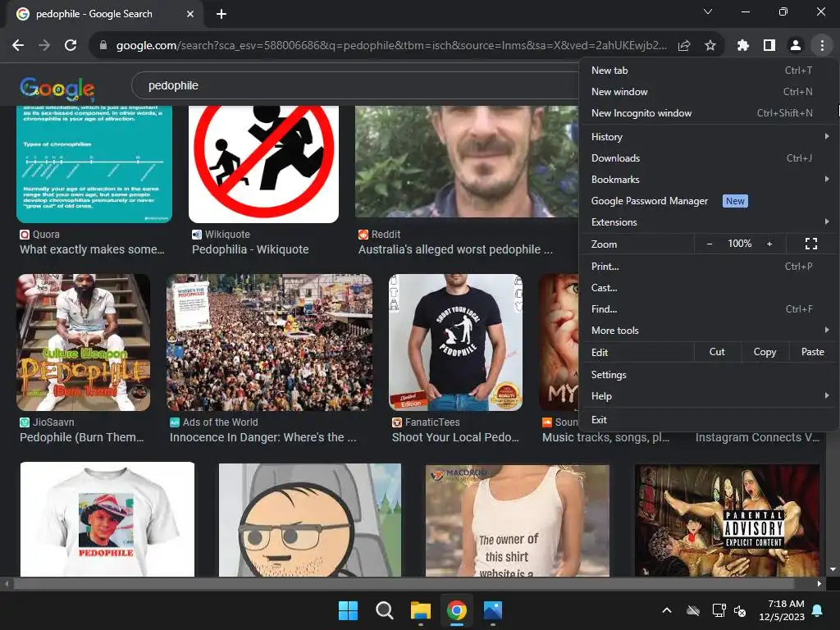Close the three-dot Chrome menu button
The height and width of the screenshot is (630, 840).
point(822,46)
